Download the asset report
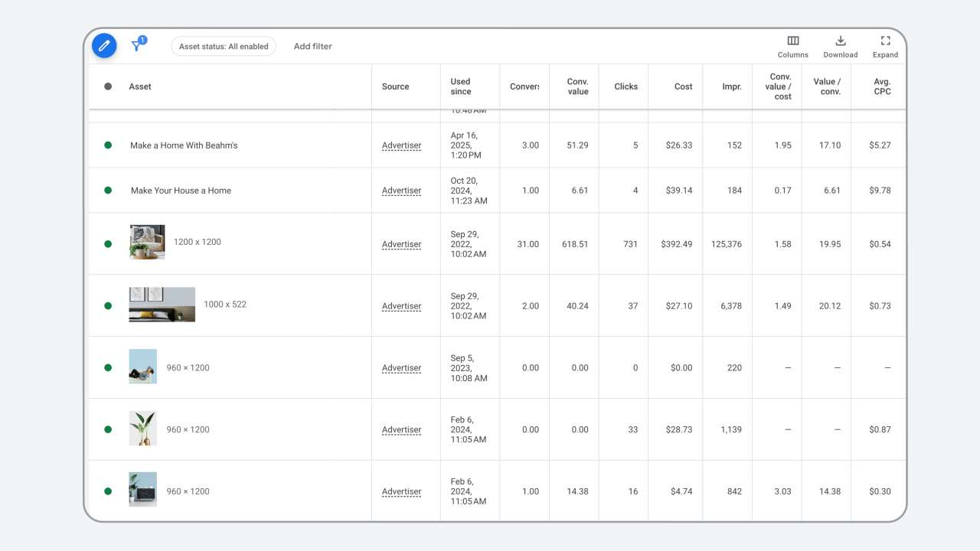This screenshot has height=551, width=980. pos(840,46)
